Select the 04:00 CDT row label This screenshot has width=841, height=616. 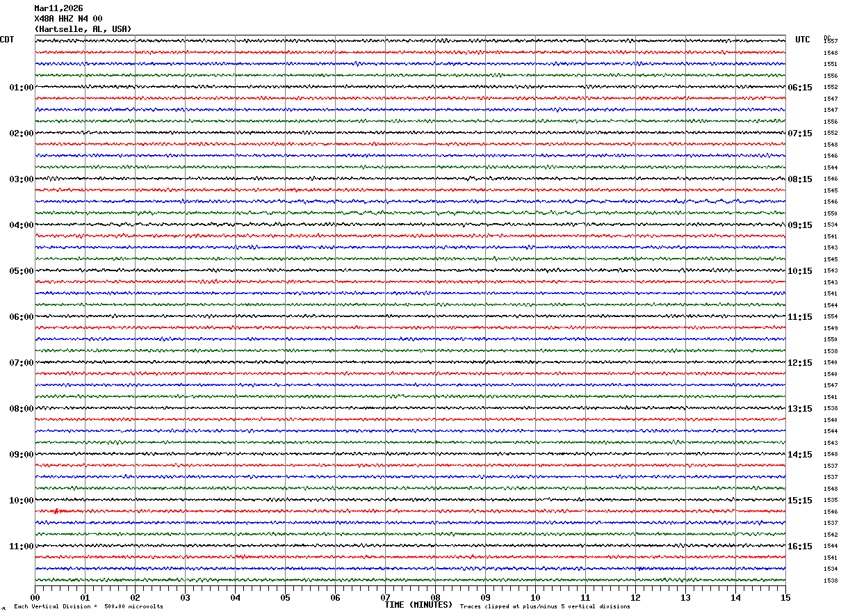point(22,225)
